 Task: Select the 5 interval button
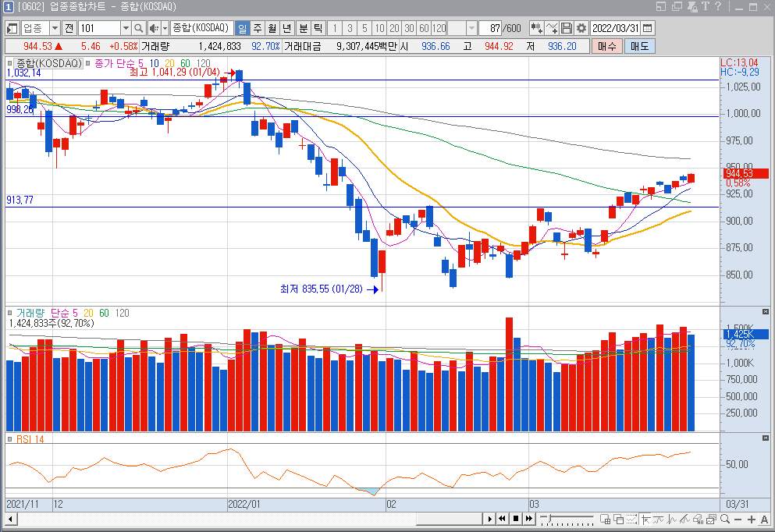click(x=364, y=28)
